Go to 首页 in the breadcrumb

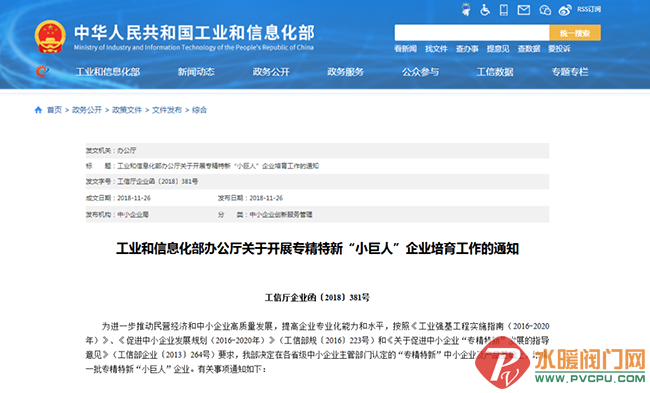click(54, 110)
